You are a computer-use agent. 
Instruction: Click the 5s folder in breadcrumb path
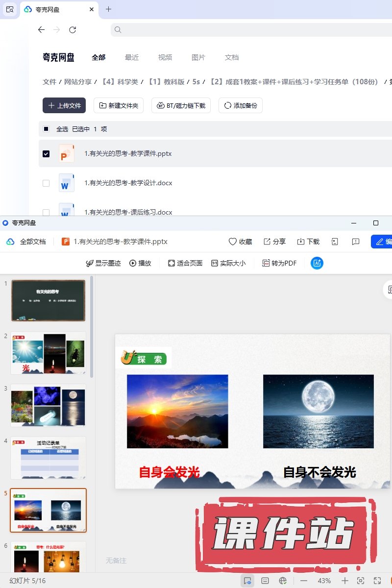[x=196, y=82]
